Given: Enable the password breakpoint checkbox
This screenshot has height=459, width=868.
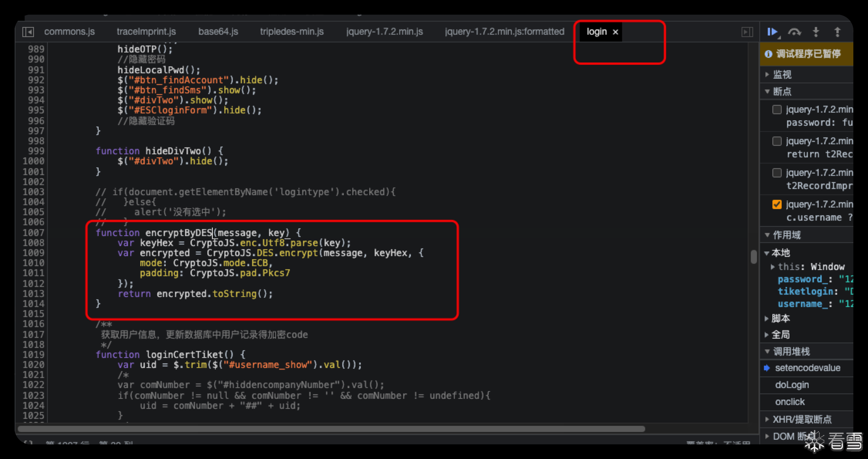Looking at the screenshot, I should pos(777,110).
